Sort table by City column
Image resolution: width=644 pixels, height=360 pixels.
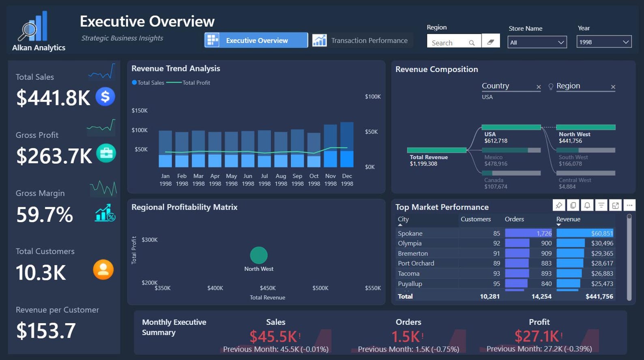tap(403, 219)
